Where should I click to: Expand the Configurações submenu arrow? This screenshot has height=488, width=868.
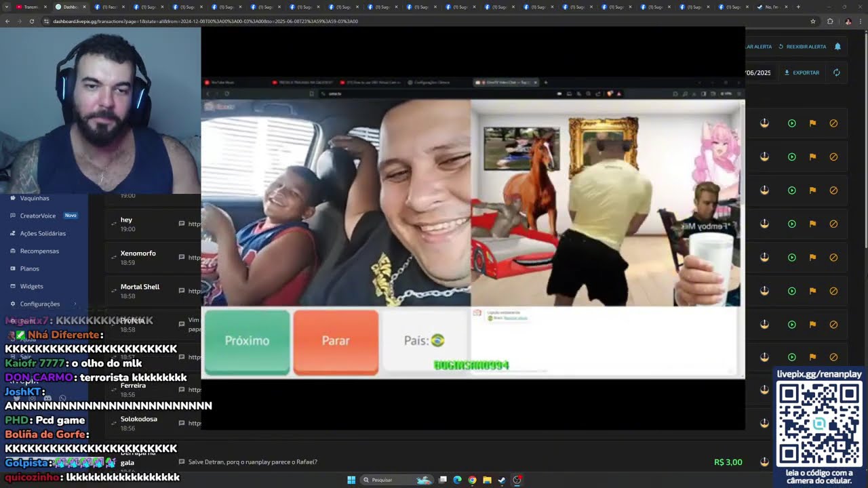[75, 304]
